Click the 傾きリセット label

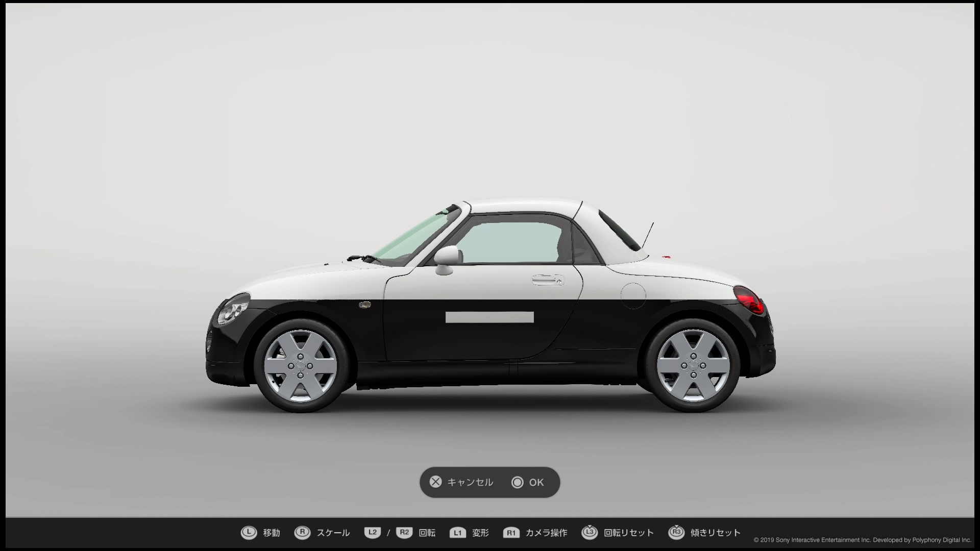pos(716,533)
